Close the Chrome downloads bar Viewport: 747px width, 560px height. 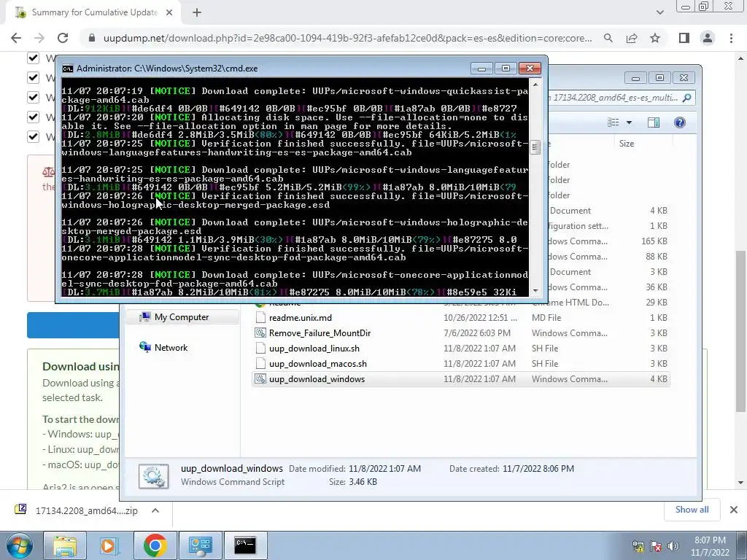[734, 510]
